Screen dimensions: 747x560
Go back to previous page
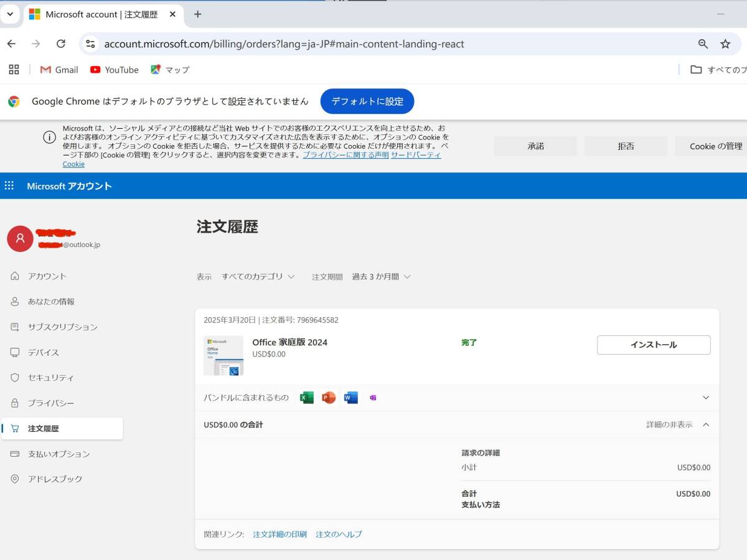(11, 44)
